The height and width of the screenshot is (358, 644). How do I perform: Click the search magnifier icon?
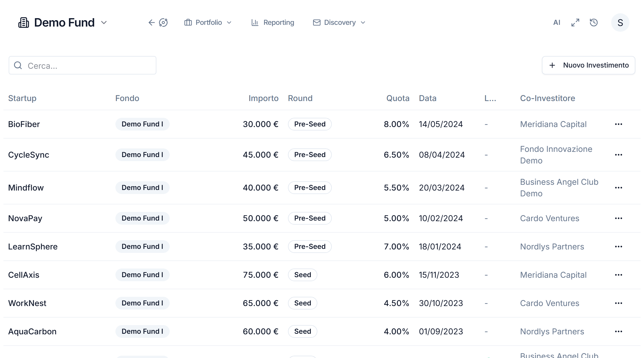(x=18, y=66)
